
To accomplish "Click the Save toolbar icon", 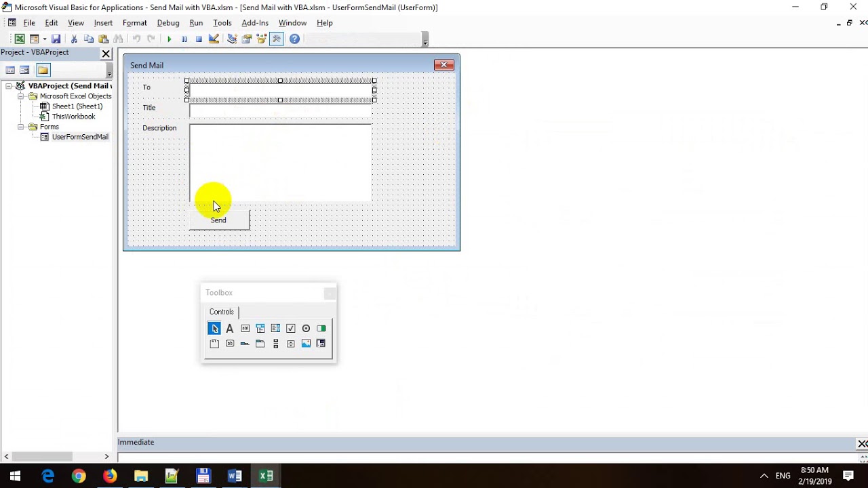I will (x=56, y=39).
